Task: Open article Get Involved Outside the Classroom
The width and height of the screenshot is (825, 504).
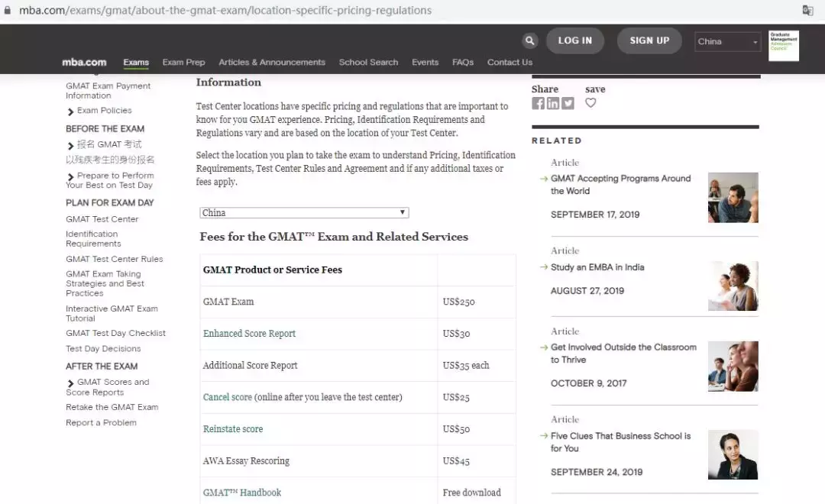Action: (623, 354)
